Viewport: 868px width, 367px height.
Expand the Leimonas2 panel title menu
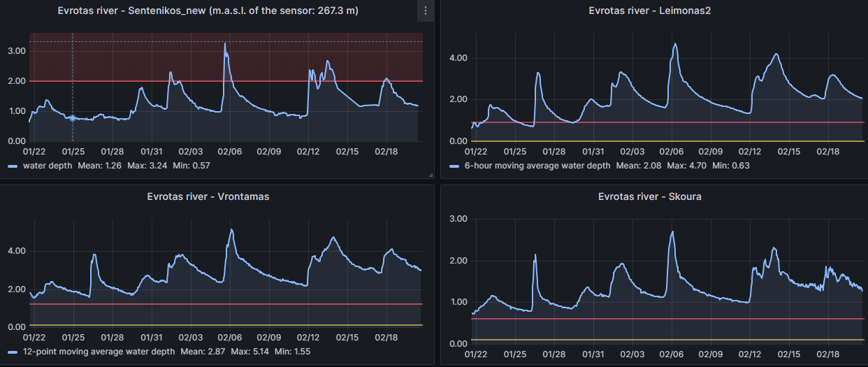pyautogui.click(x=651, y=10)
